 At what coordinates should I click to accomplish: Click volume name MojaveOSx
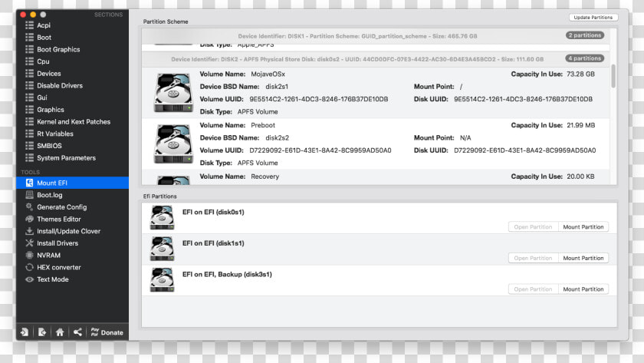(268, 74)
